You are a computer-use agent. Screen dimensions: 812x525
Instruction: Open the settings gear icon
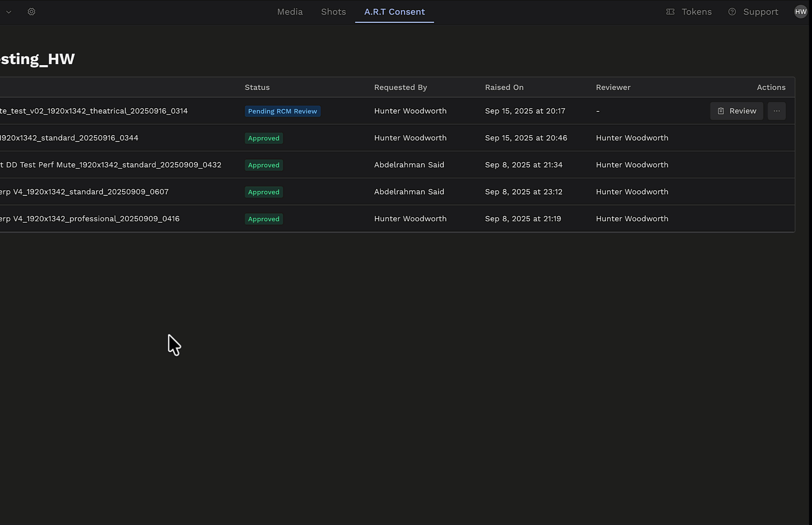32,12
